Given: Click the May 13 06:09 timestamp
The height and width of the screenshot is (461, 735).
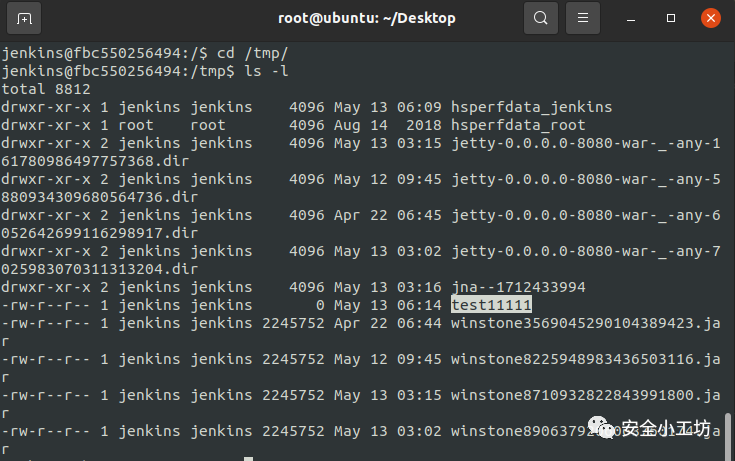Looking at the screenshot, I should [x=388, y=107].
